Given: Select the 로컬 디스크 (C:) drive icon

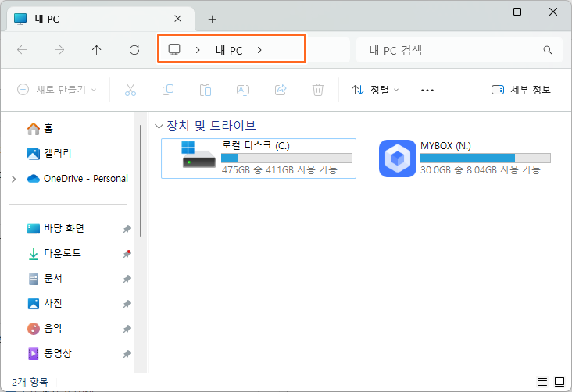Looking at the screenshot, I should 198,155.
